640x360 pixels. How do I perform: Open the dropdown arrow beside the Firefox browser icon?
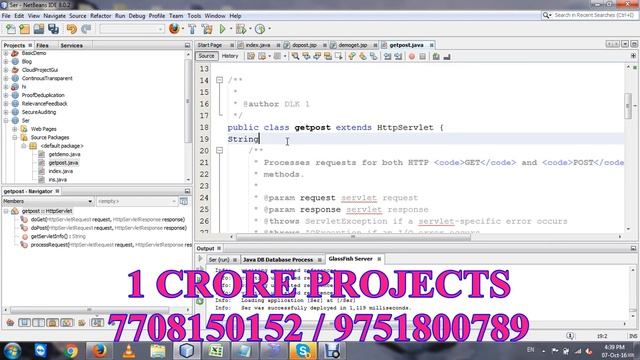182,29
